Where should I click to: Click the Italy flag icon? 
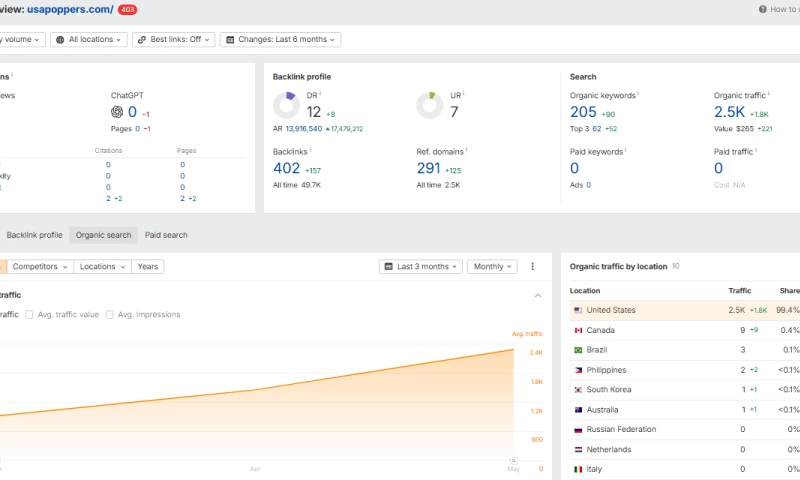[578, 469]
